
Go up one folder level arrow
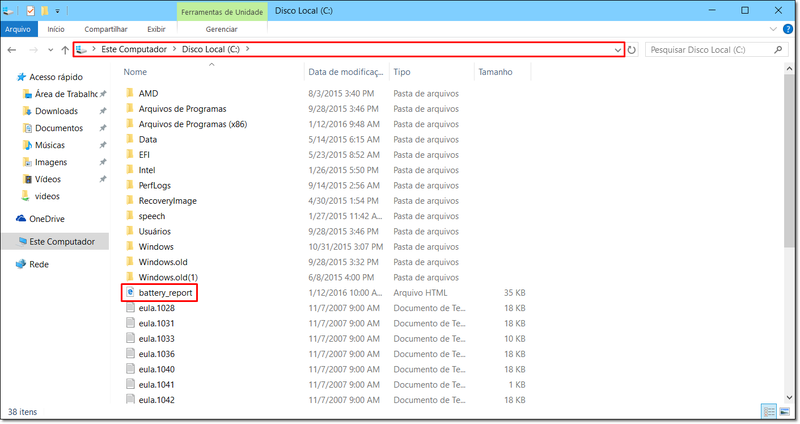[65, 50]
